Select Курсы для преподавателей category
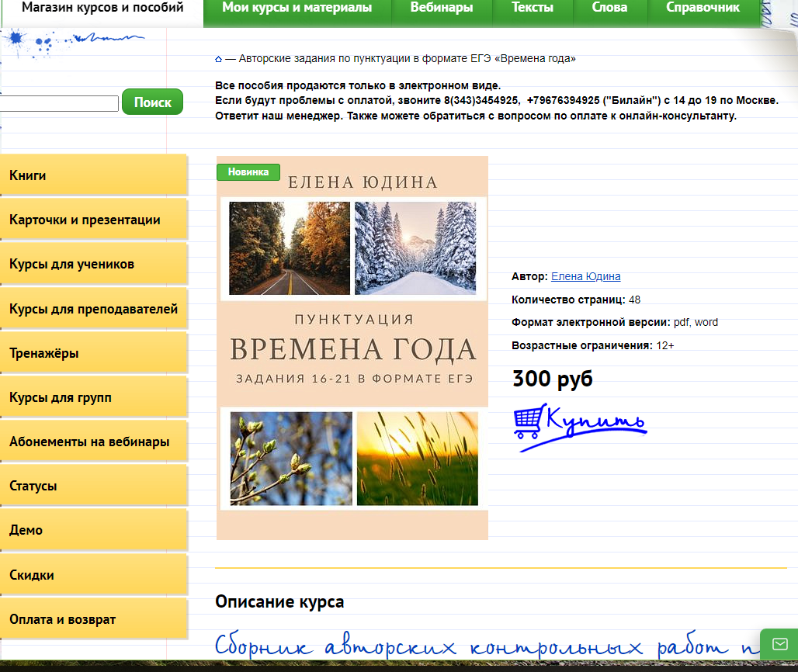Screen dimensions: 798x672 [94, 309]
